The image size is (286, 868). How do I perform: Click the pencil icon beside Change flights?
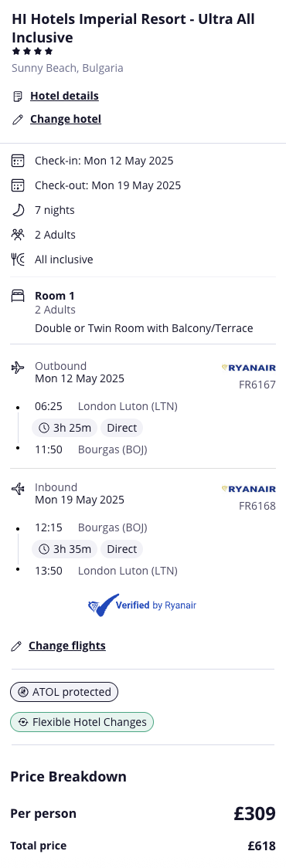click(17, 646)
